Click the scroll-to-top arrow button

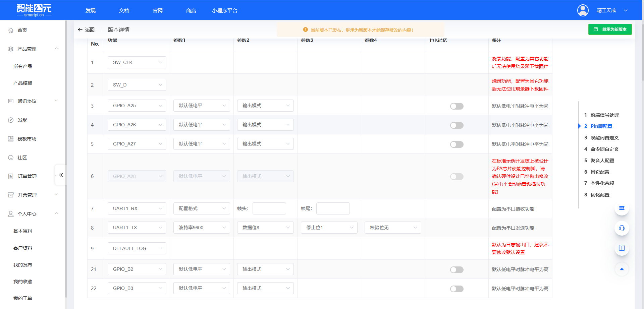click(x=622, y=269)
